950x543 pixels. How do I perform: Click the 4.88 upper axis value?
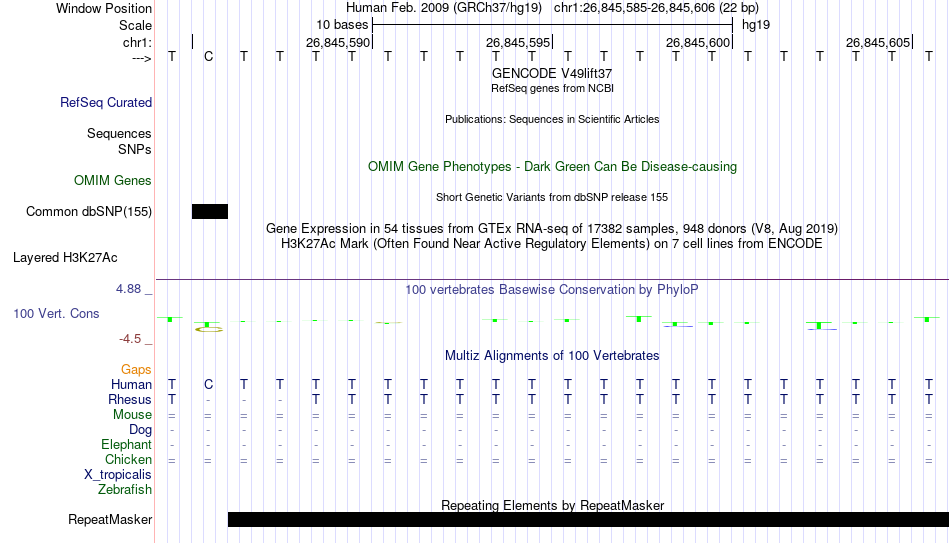tap(128, 289)
